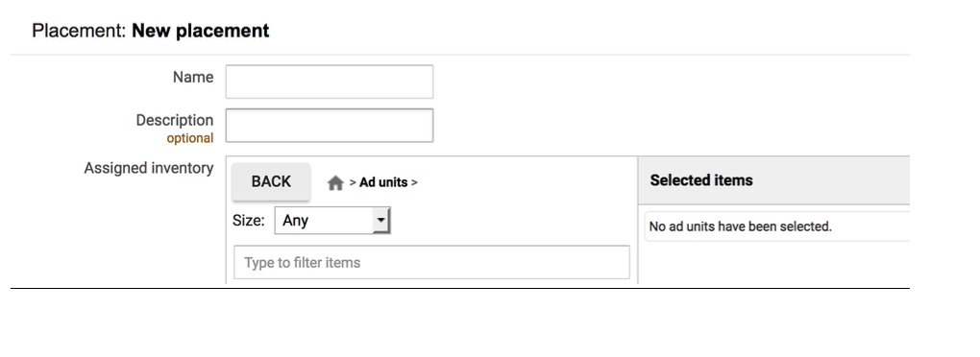980x357 pixels.
Task: Click the Size: label
Action: tap(249, 221)
